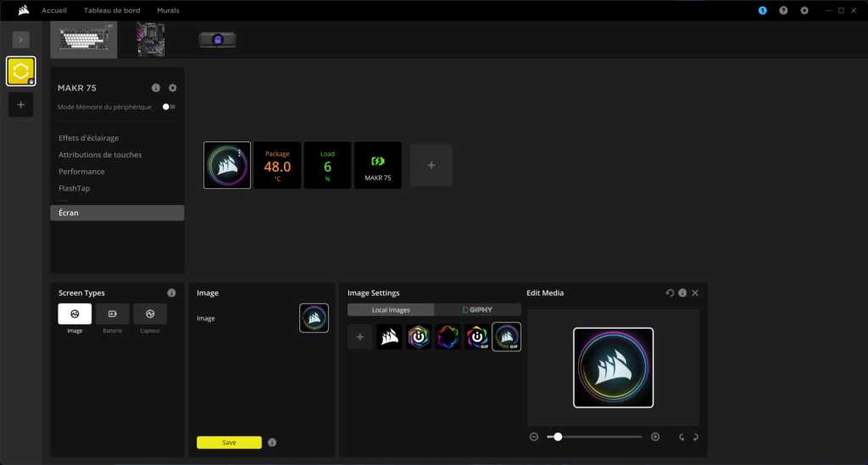
Task: Select the MAKR 75 battery screen tile
Action: coord(378,165)
